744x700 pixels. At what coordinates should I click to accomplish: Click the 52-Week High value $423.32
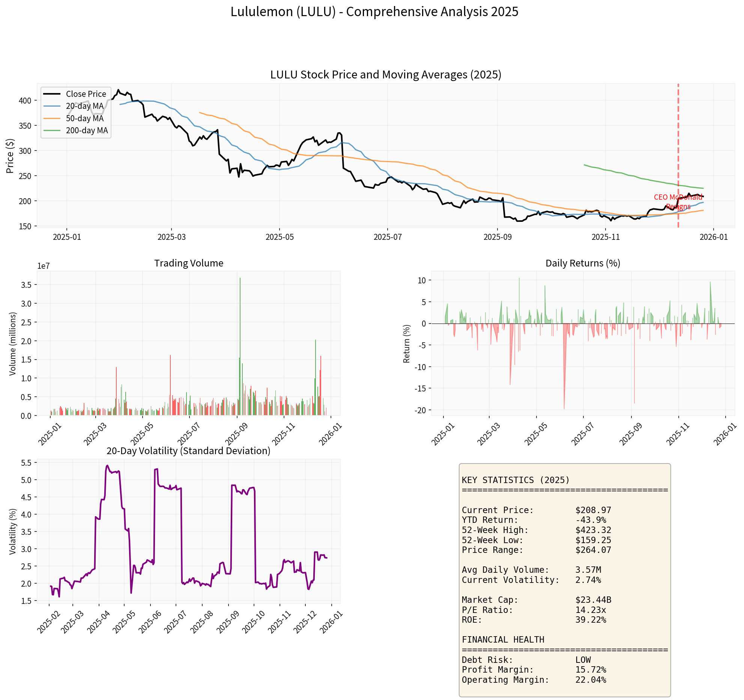tap(593, 530)
